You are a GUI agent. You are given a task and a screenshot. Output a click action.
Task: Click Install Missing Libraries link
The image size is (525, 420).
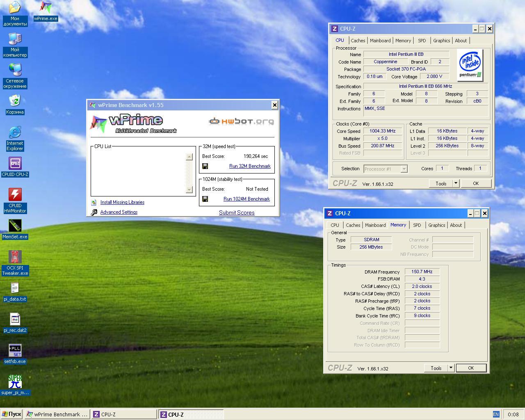[122, 202]
